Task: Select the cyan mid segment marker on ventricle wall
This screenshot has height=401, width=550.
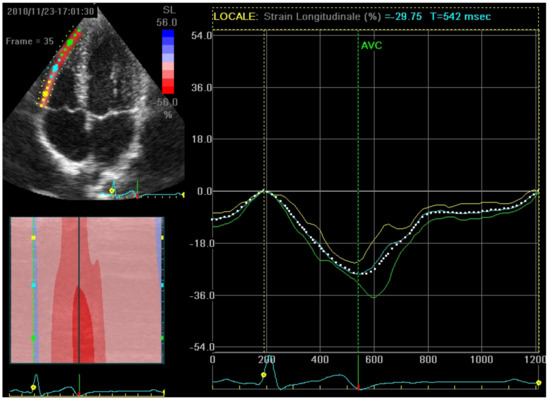Action: click(x=55, y=67)
